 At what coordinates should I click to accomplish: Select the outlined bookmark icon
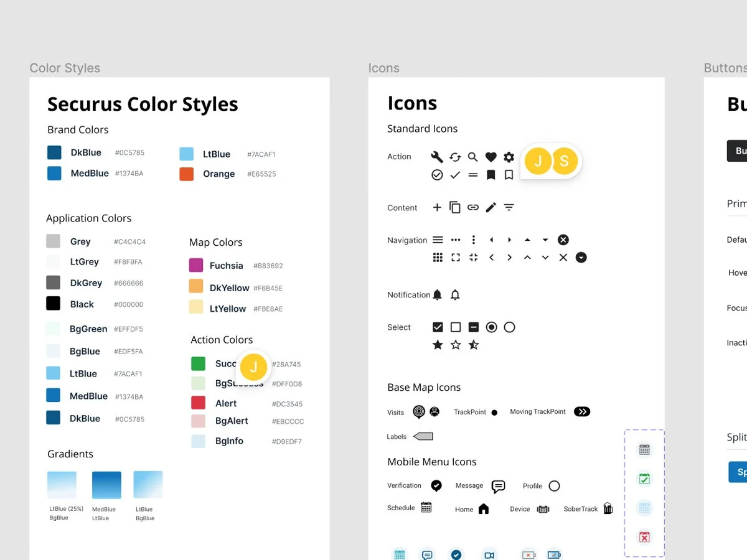pyautogui.click(x=509, y=175)
